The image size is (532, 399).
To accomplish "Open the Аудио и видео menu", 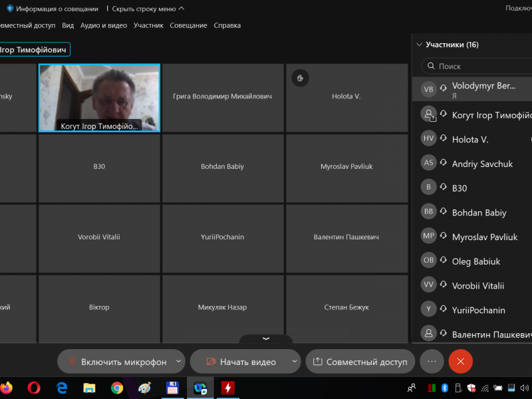I will click(103, 25).
